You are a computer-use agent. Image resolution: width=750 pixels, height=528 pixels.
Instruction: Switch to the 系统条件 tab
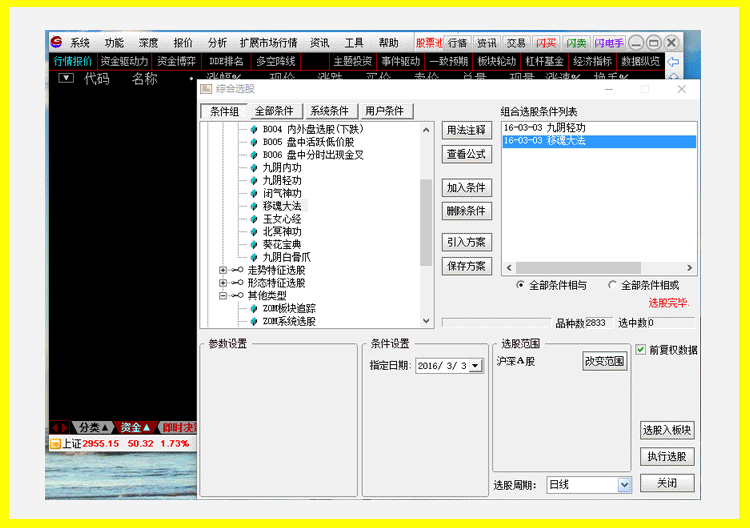pos(330,111)
